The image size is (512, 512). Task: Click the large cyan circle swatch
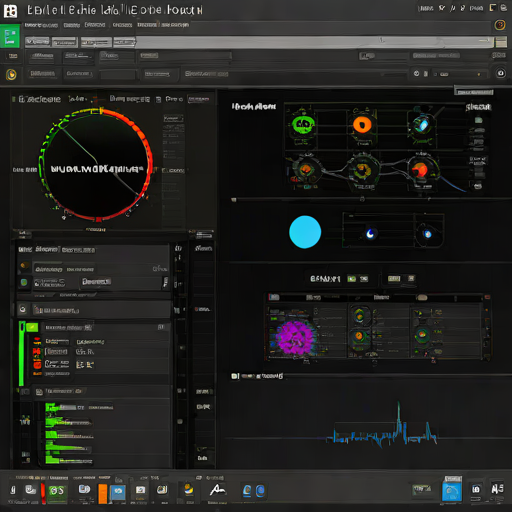coord(305,232)
